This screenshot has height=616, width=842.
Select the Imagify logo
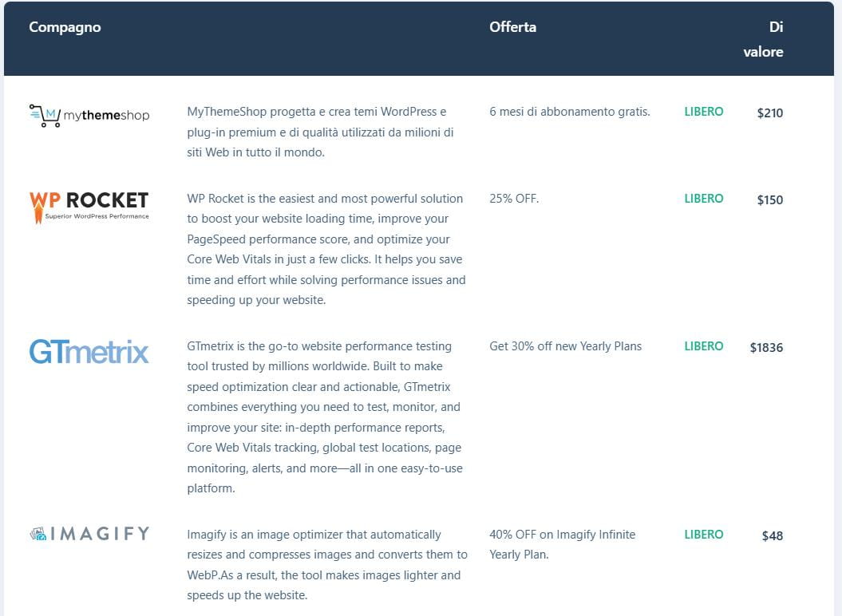pyautogui.click(x=89, y=534)
